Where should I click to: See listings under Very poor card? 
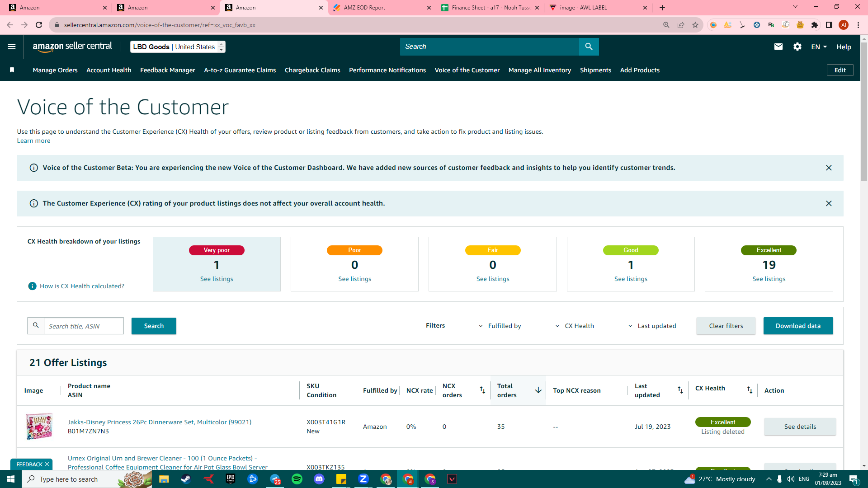pos(217,279)
